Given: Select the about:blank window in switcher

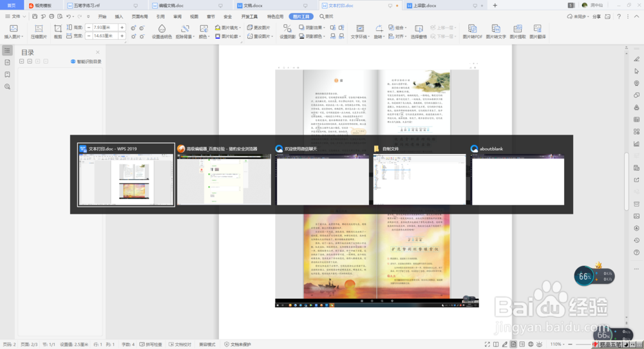Looking at the screenshot, I should click(x=518, y=174).
